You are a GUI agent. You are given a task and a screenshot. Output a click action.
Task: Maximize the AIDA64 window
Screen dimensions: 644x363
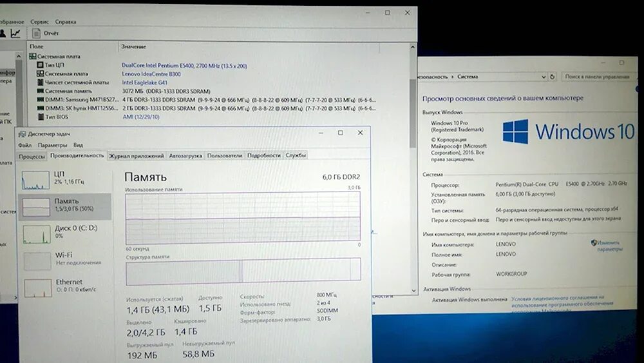[387, 13]
